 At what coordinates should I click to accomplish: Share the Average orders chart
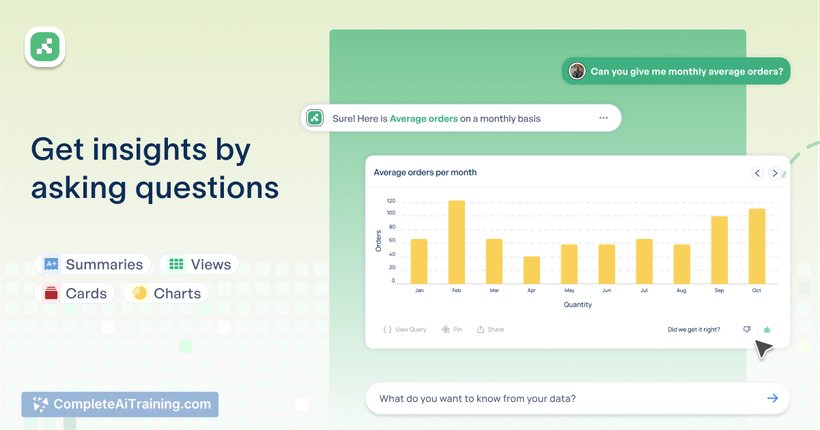(491, 330)
